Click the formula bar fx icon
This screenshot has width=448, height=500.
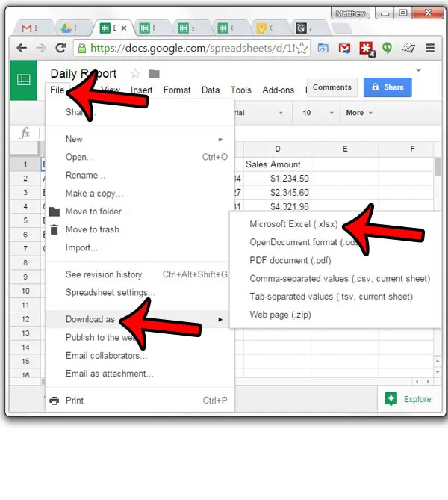(x=25, y=132)
